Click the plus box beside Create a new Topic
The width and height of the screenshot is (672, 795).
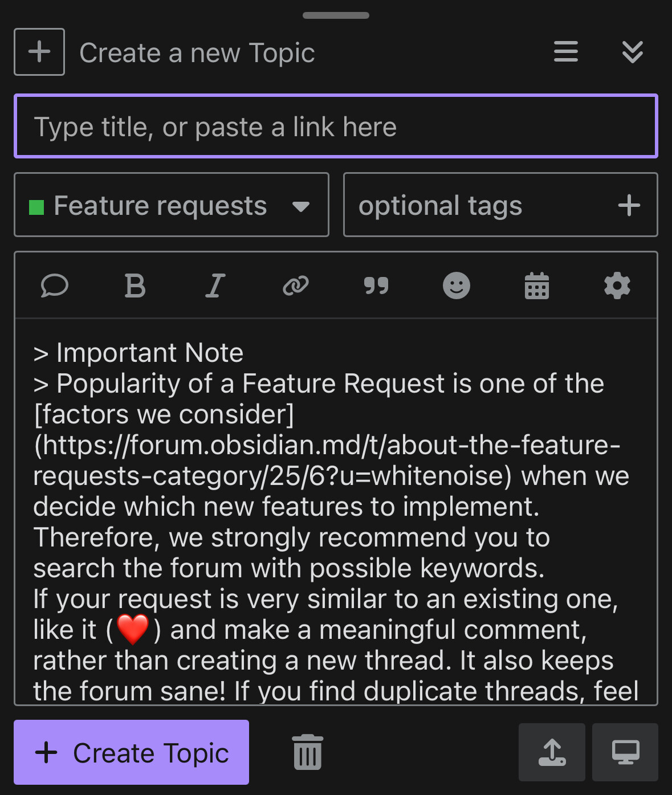click(39, 52)
